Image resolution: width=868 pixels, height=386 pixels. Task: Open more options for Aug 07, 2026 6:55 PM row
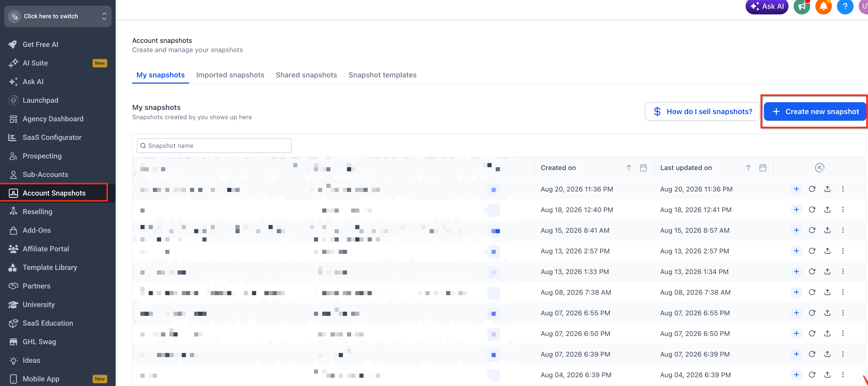[843, 313]
